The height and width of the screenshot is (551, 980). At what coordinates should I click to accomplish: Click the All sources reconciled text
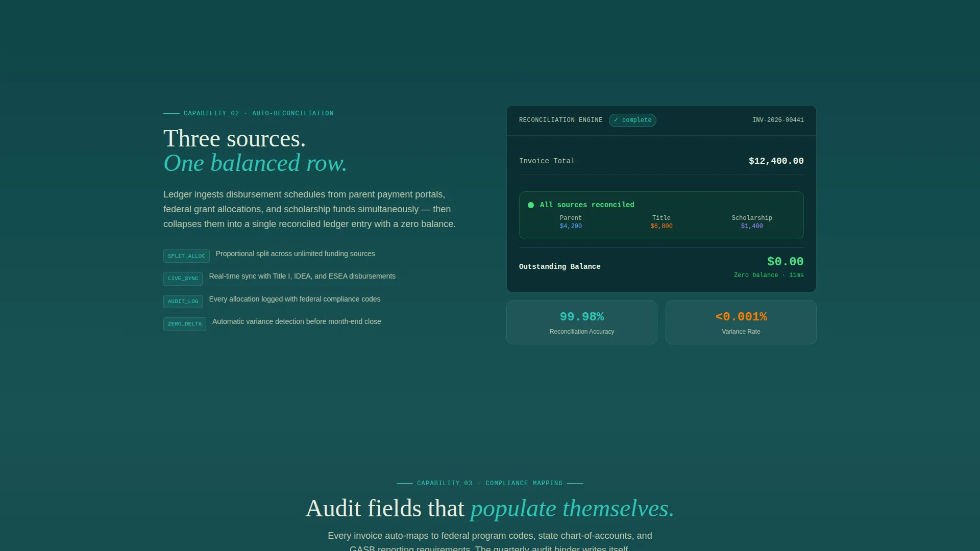tap(587, 205)
